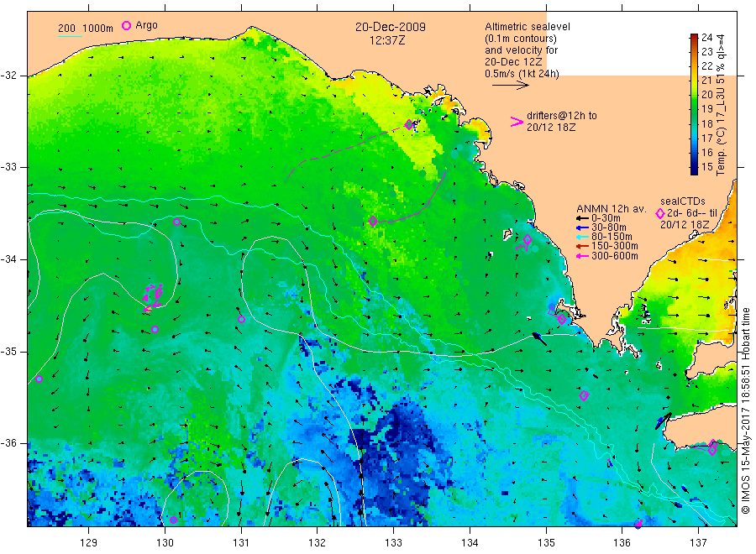756x554 pixels.
Task: Click the 'Argo' legend label
Action: point(146,25)
